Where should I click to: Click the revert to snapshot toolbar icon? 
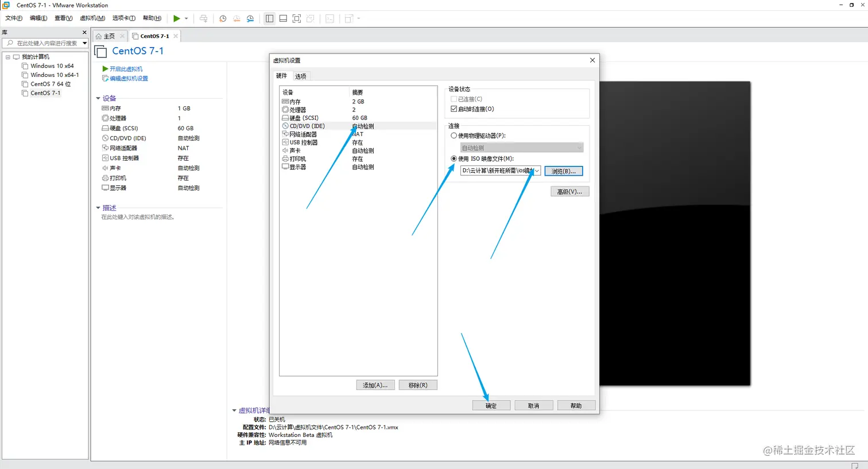[x=237, y=18]
